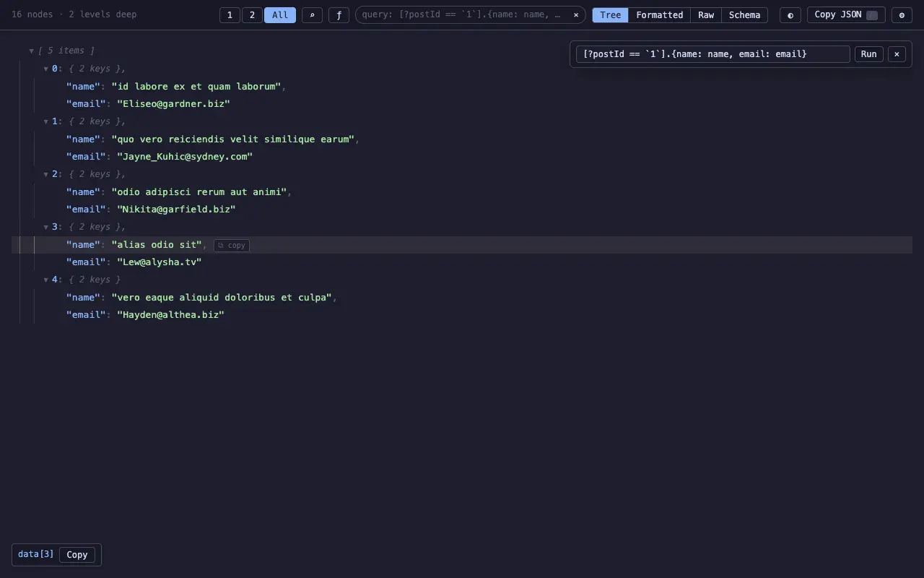The image size is (924, 578).
Task: Open the search magnifier tool
Action: click(312, 15)
